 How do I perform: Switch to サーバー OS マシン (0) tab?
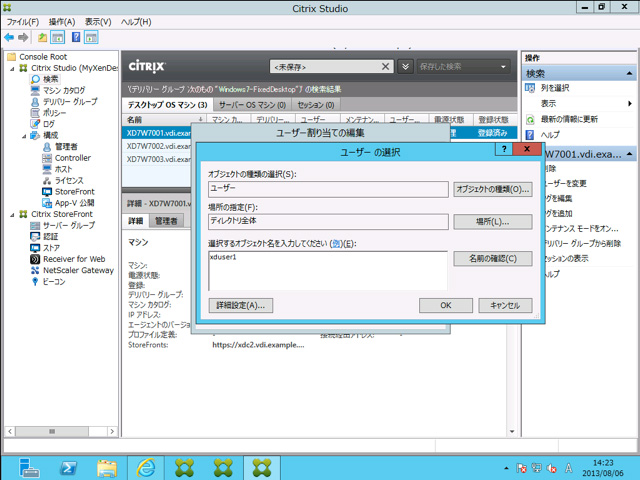click(252, 105)
